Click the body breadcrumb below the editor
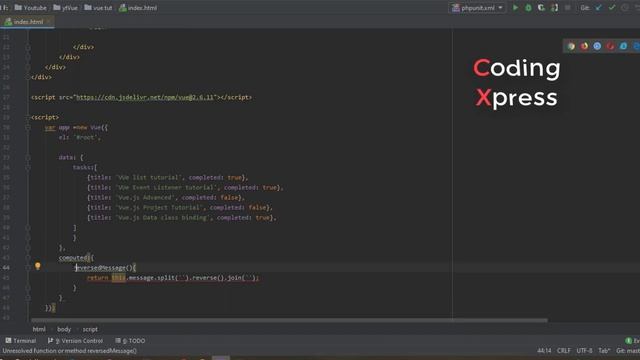The height and width of the screenshot is (360, 640). tap(64, 329)
